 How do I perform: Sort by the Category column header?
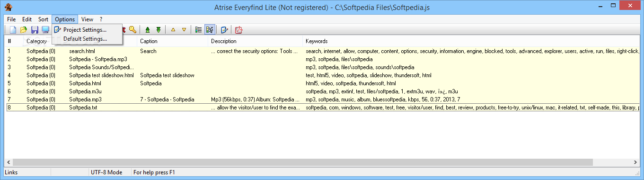36,41
